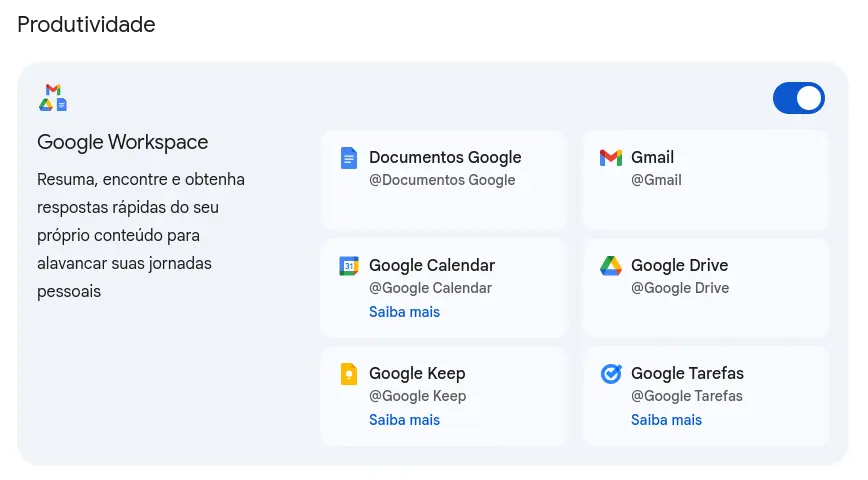Click the Workspace description paragraph
Image resolution: width=868 pixels, height=480 pixels.
(x=141, y=235)
